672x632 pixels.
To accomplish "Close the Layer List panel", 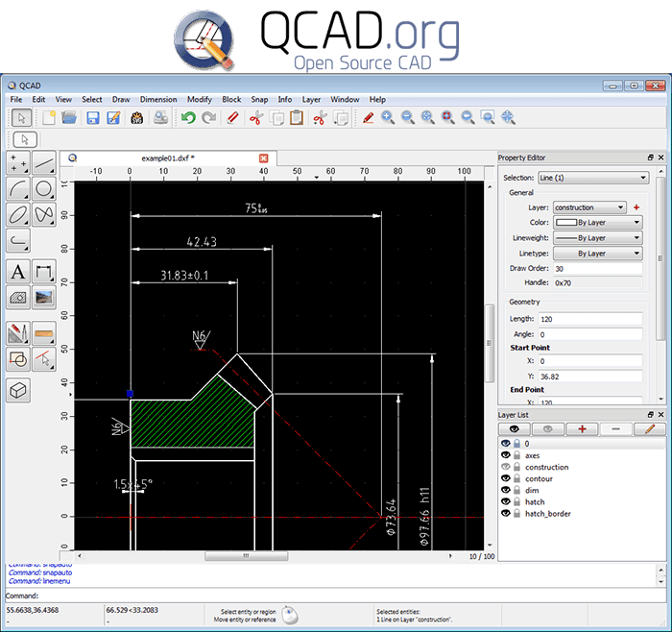I will tap(660, 415).
